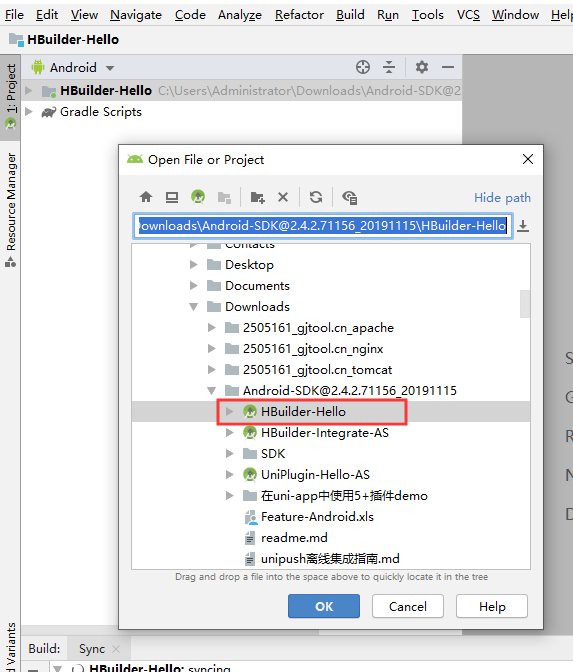
Task: Open the Android project view dropdown
Action: [73, 68]
